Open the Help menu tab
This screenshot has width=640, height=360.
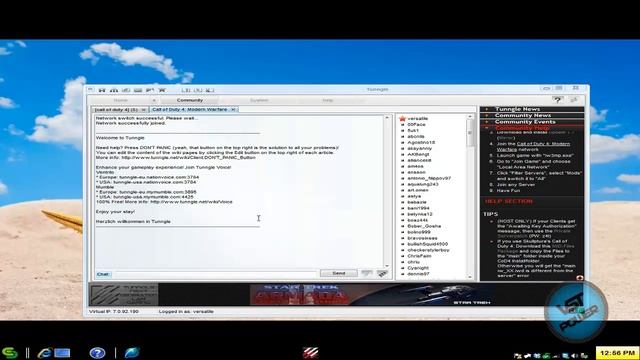[x=328, y=100]
